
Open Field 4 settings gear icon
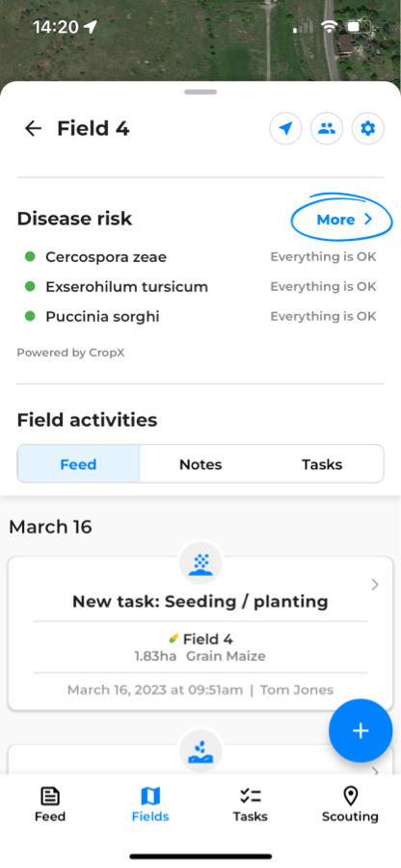pyautogui.click(x=368, y=129)
